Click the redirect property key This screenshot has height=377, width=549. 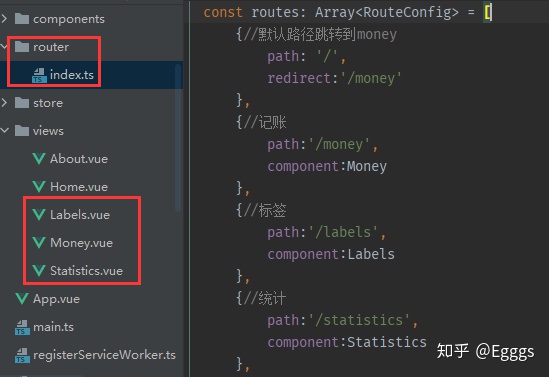(299, 78)
